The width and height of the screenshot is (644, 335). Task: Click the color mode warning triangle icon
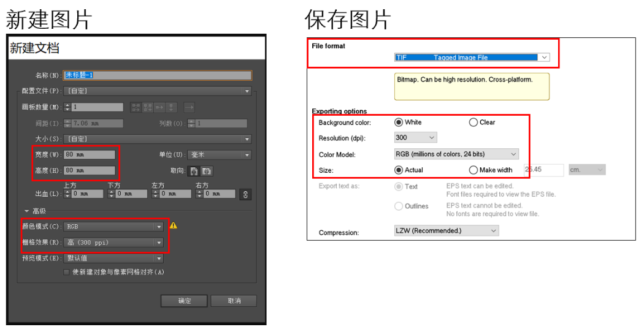(x=174, y=225)
